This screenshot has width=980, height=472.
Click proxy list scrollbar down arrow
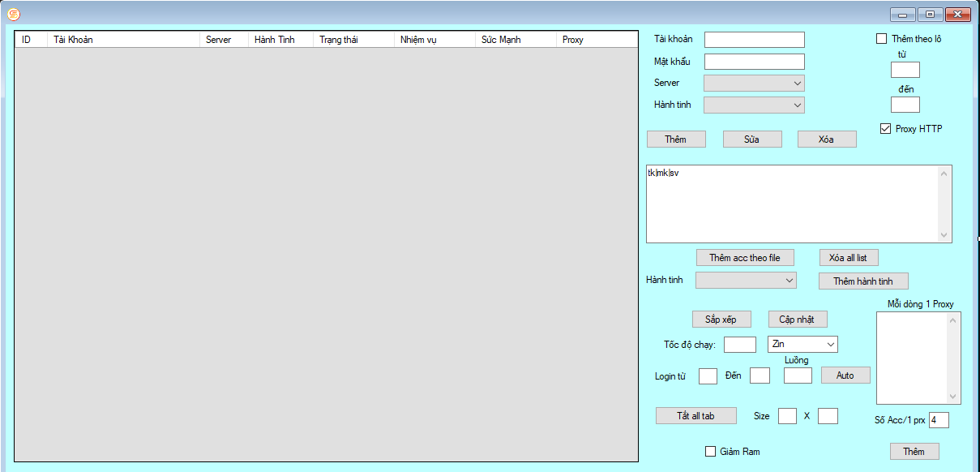954,397
